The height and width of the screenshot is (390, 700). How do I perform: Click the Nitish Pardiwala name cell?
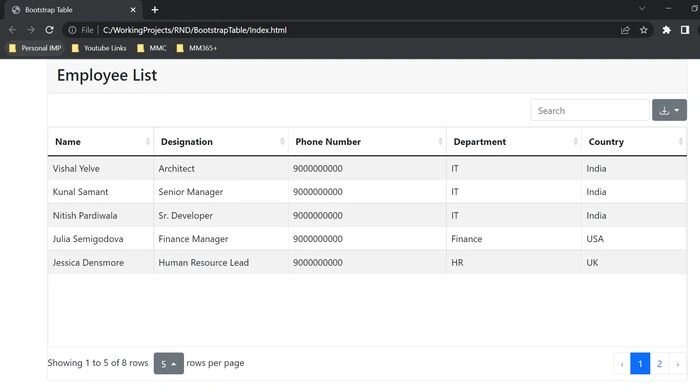pyautogui.click(x=101, y=215)
